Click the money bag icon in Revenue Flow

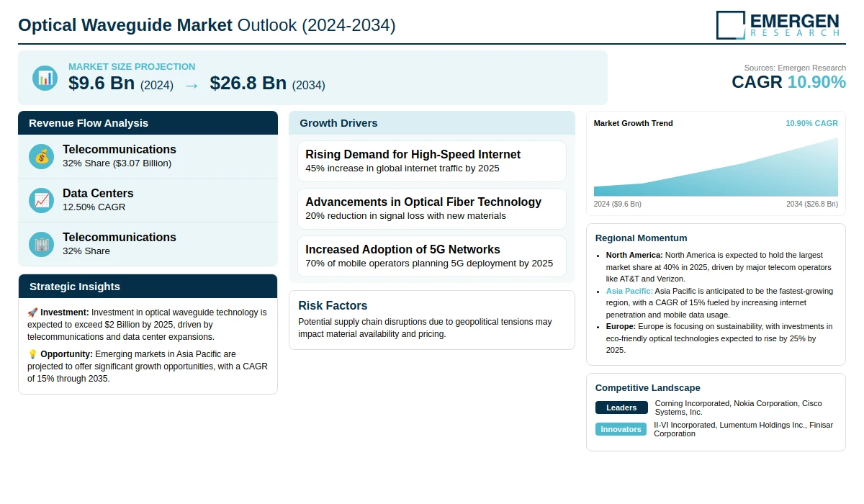pyautogui.click(x=42, y=156)
